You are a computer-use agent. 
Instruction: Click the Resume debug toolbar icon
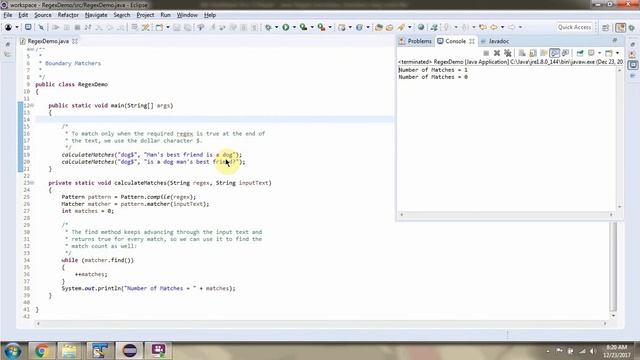coord(56,27)
